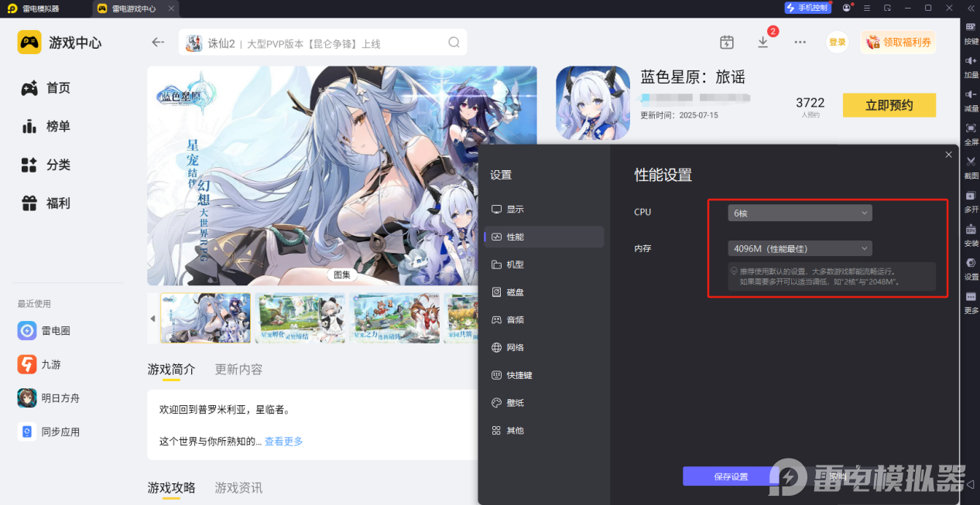Click the back triangle at bottom right
Viewport: 980px width, 505px height.
[x=971, y=485]
